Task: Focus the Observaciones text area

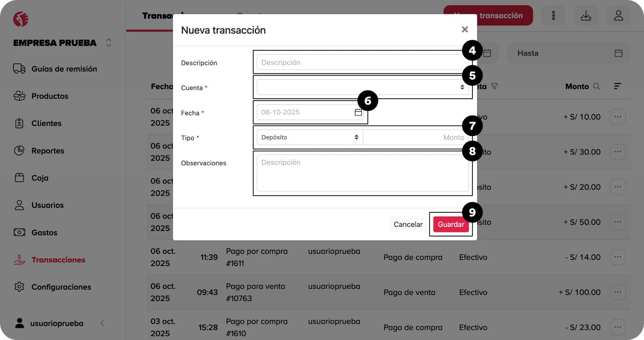Action: point(362,173)
